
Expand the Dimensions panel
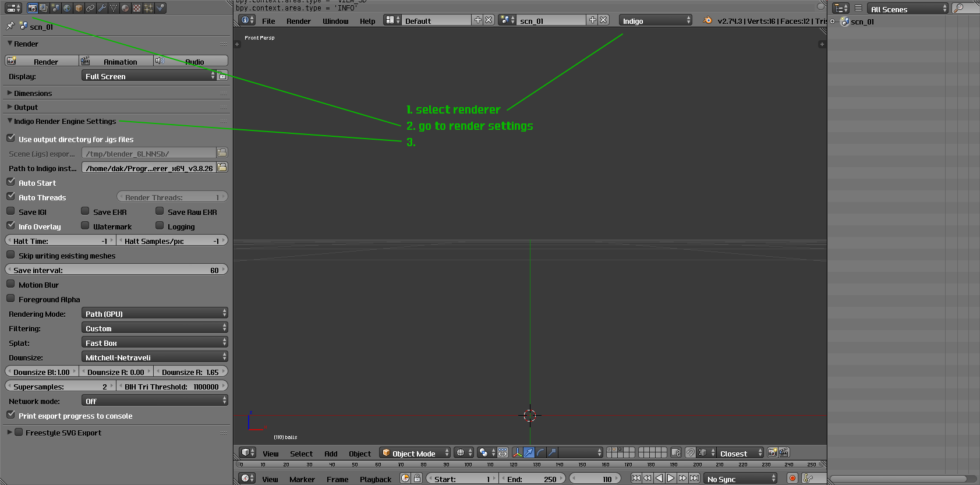33,93
